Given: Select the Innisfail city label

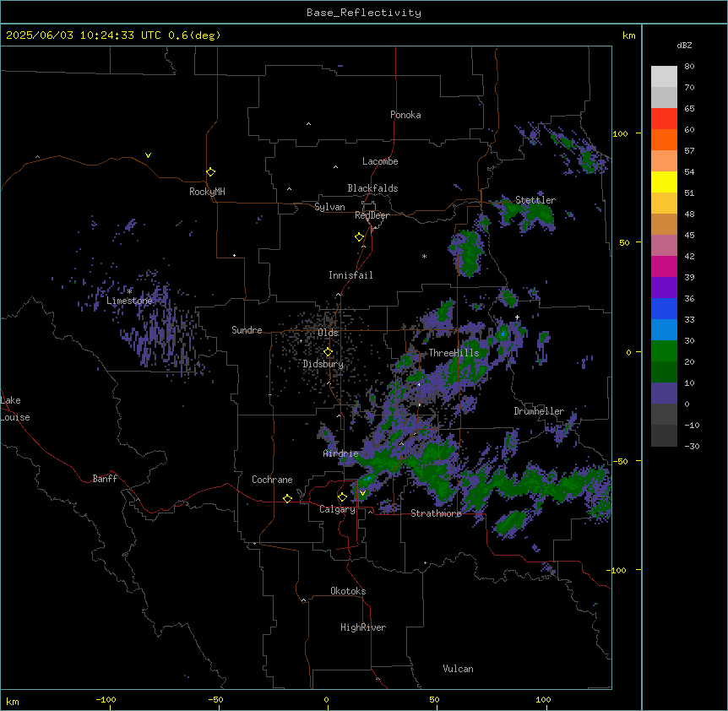Looking at the screenshot, I should 350,275.
